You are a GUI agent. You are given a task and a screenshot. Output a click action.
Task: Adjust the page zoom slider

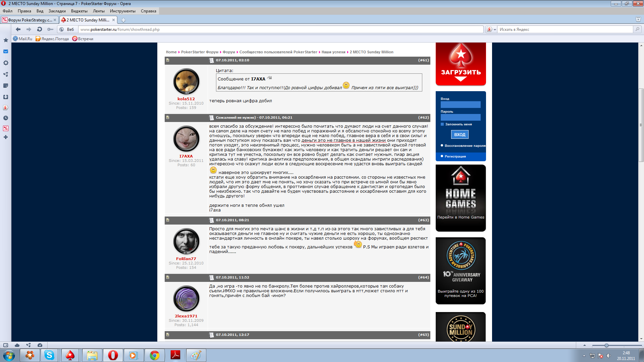click(x=606, y=345)
